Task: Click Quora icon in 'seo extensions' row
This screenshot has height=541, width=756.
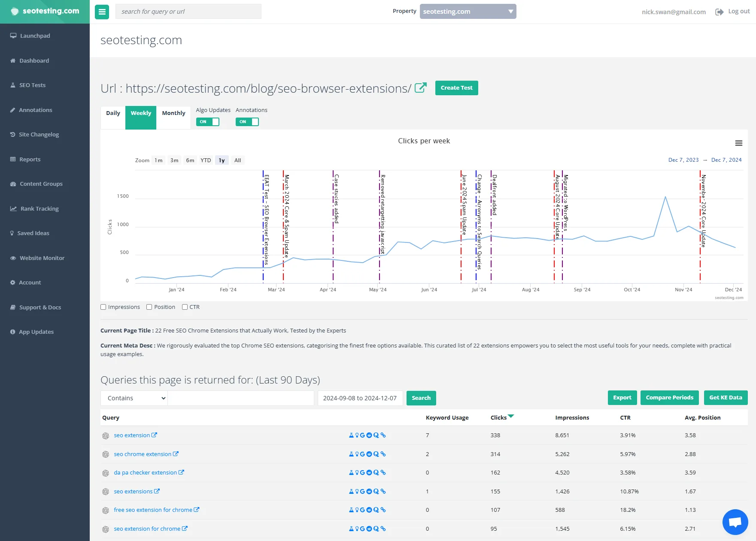Action: coord(376,492)
